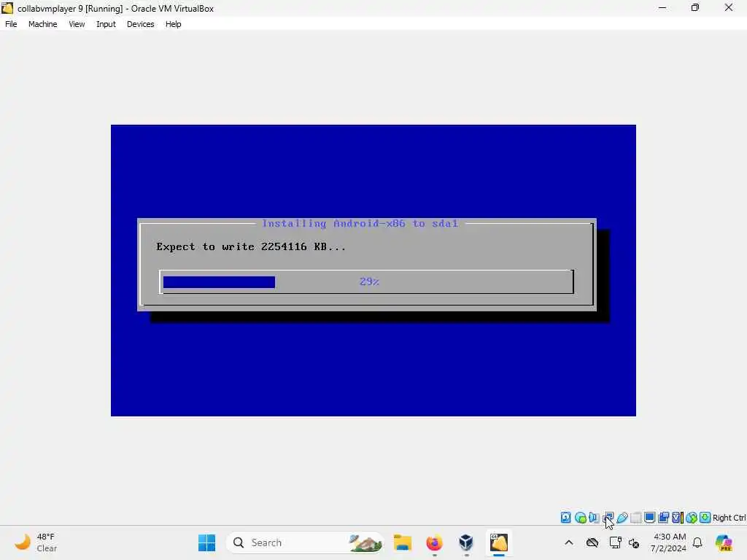Open the Input menu
The height and width of the screenshot is (560, 747).
click(106, 24)
